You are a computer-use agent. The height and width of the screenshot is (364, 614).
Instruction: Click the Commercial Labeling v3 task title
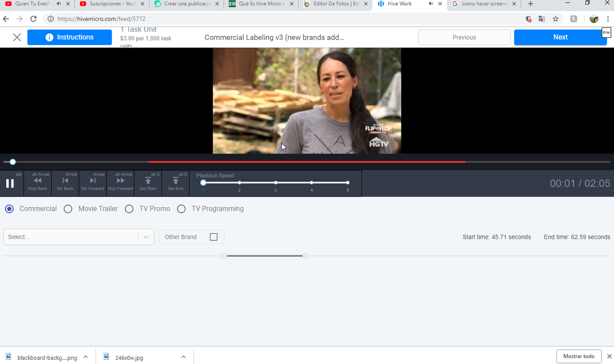274,37
